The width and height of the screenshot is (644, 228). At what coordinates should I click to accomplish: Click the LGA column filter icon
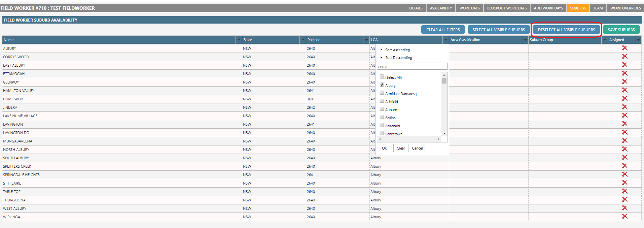pyautogui.click(x=446, y=40)
